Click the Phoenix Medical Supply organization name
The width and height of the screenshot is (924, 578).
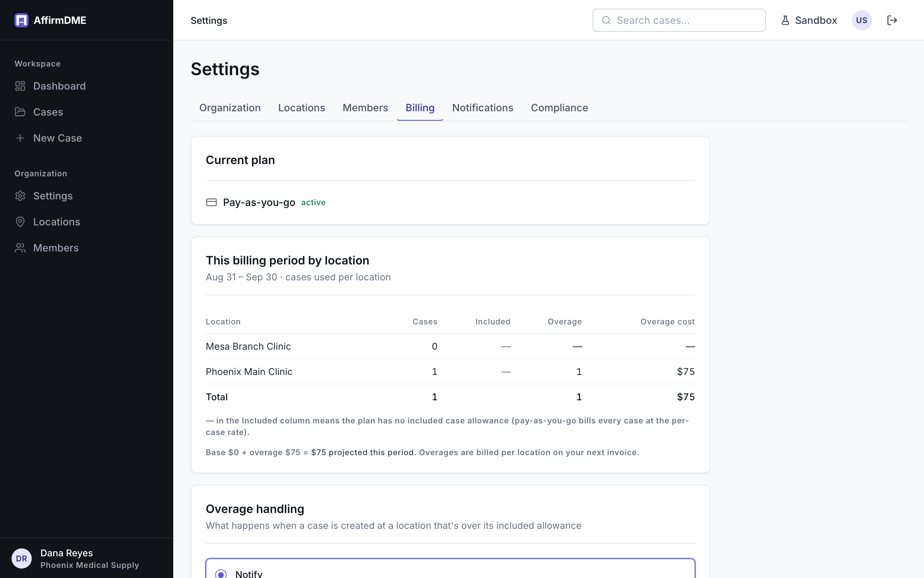pos(90,565)
